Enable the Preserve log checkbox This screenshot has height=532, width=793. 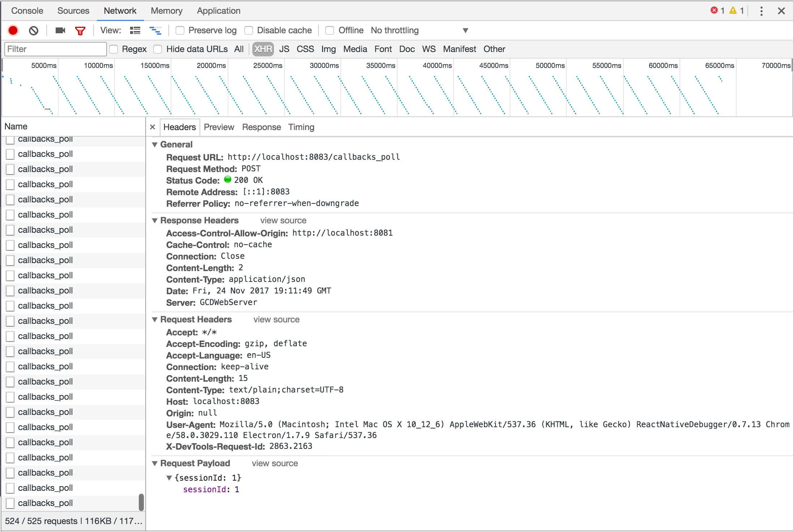click(180, 30)
